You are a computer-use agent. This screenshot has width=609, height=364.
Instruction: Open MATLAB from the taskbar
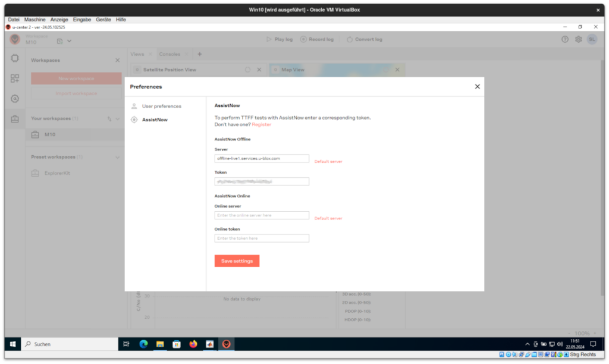(x=210, y=344)
